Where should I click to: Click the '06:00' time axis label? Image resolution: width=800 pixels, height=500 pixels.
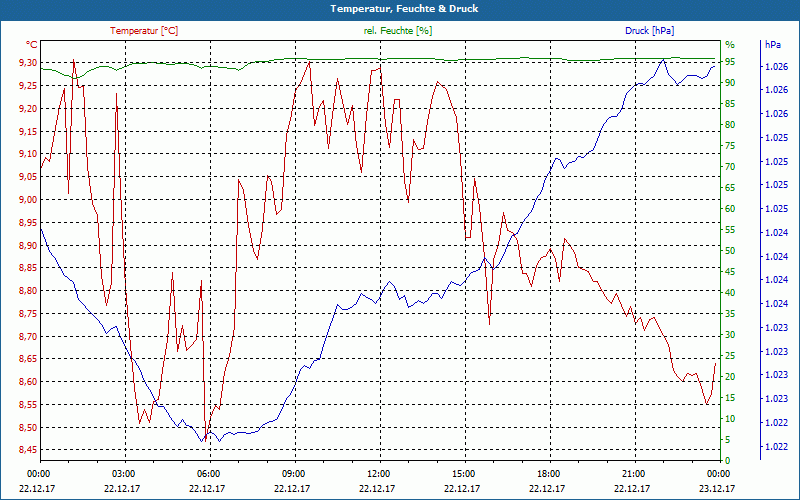[207, 473]
